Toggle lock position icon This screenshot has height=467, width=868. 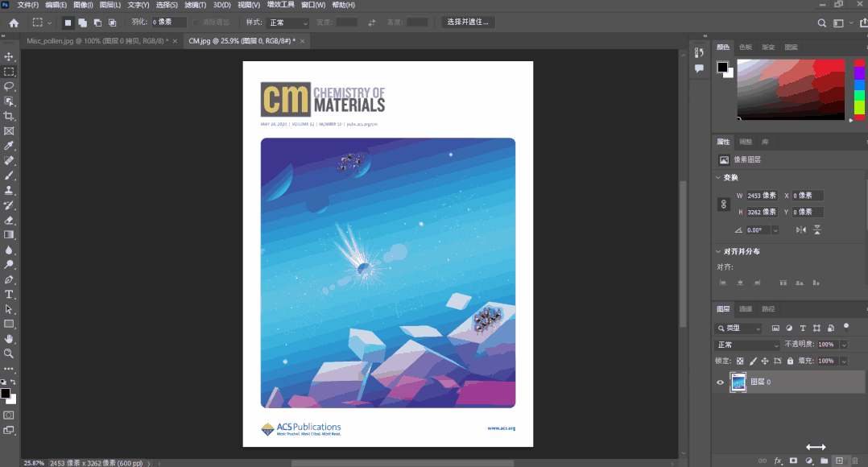[765, 361]
